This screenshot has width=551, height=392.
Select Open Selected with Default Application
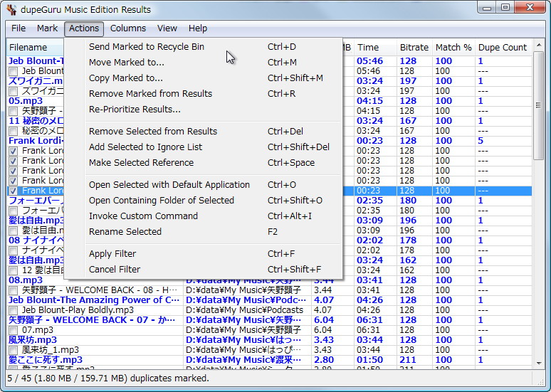(203, 185)
